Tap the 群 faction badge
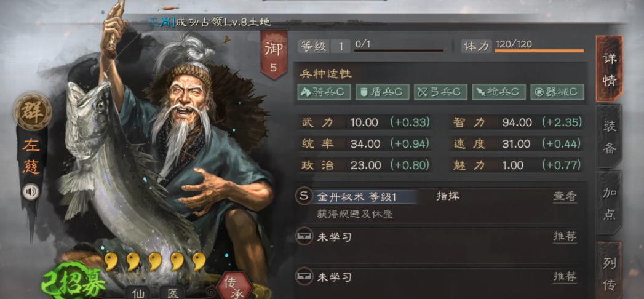This screenshot has height=299, width=644. [x=33, y=111]
